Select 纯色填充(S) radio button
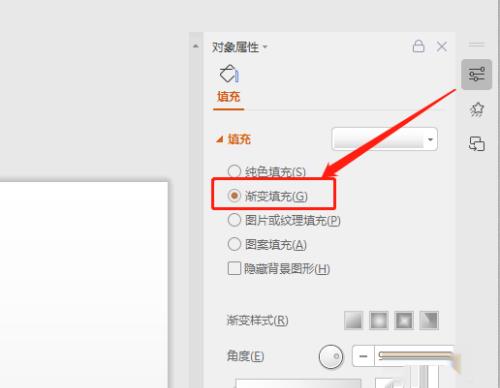 click(x=234, y=171)
